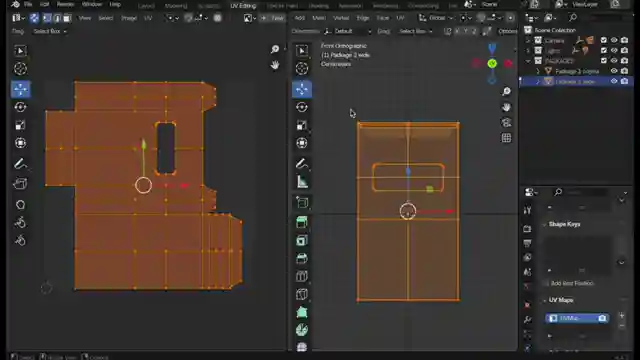Viewport: 640px width, 360px height.
Task: Select the Move tool in the UV editor toolbar
Action: 20,89
